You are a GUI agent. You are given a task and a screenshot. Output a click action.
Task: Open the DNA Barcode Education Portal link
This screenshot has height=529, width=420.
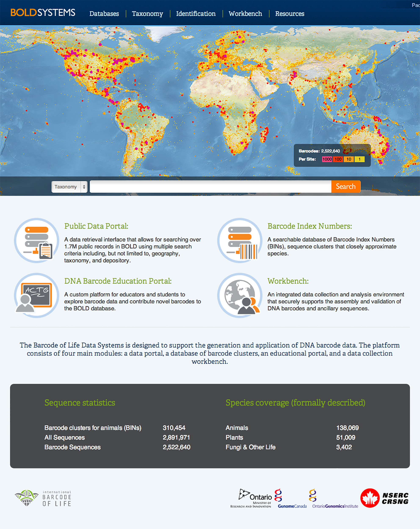click(x=118, y=281)
